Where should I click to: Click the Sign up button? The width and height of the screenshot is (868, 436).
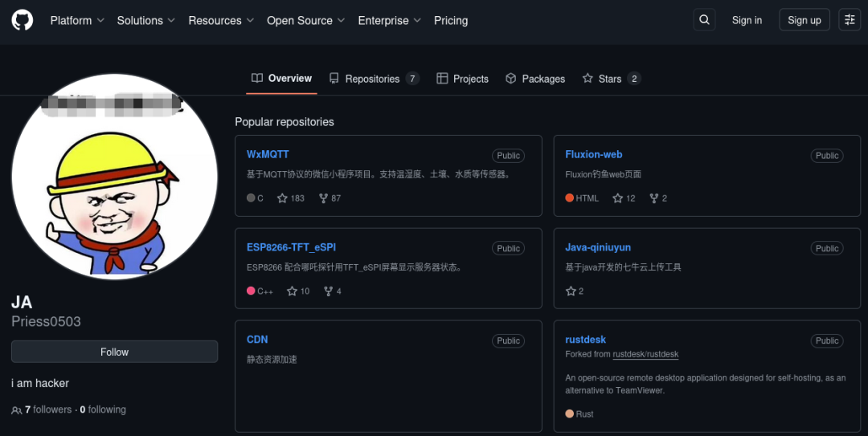click(x=805, y=20)
